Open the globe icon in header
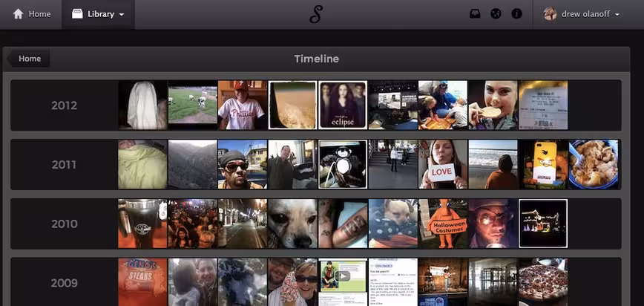 (x=496, y=14)
